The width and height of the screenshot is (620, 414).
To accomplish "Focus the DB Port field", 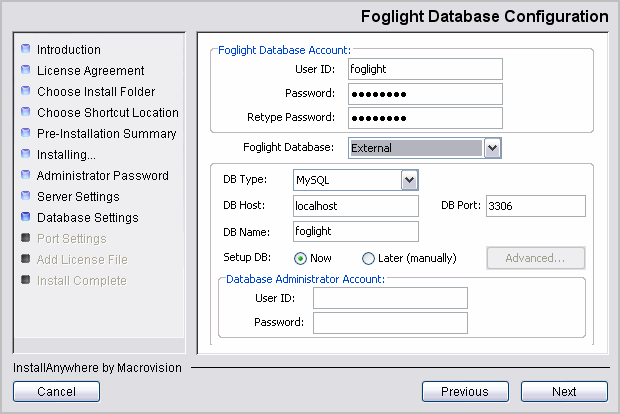I will [535, 206].
